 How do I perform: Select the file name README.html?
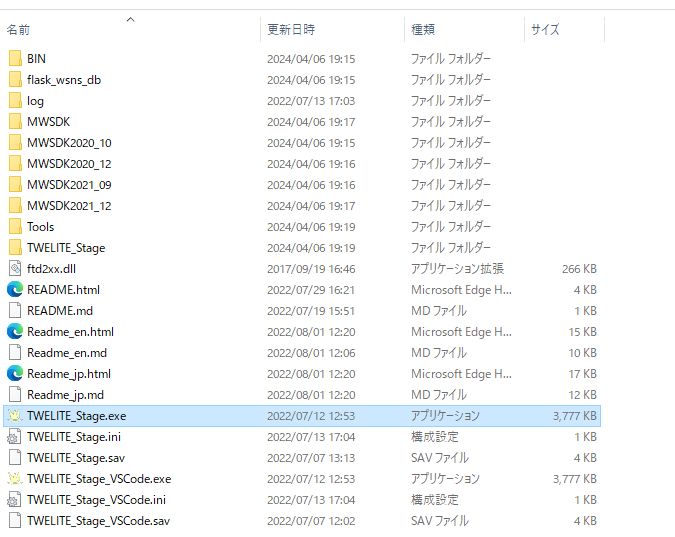[63, 290]
